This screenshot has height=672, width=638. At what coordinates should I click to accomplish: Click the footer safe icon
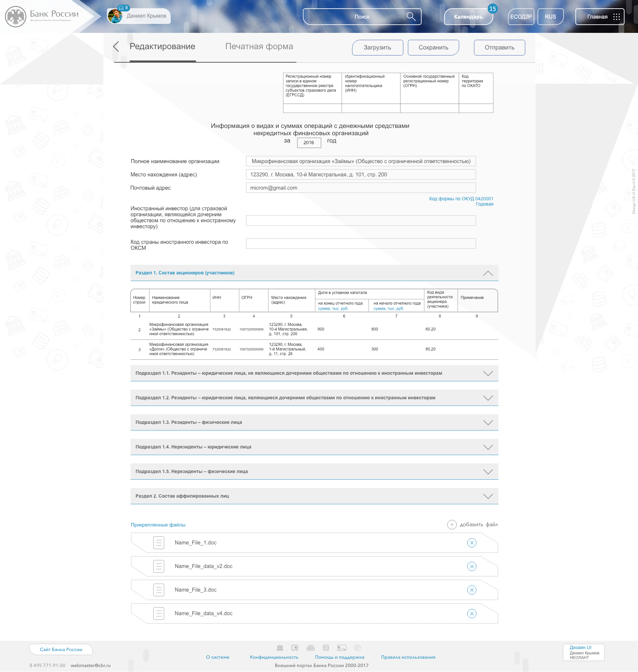point(295,648)
